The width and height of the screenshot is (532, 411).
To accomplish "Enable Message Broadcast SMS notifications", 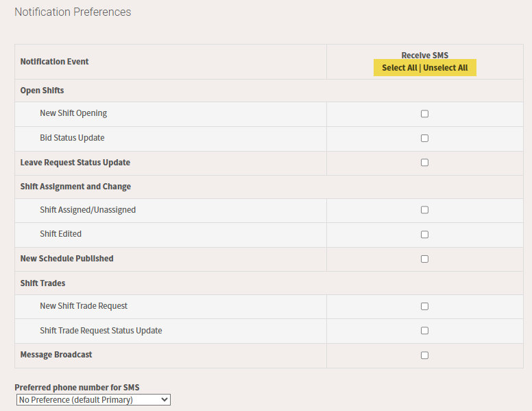I will 424,355.
